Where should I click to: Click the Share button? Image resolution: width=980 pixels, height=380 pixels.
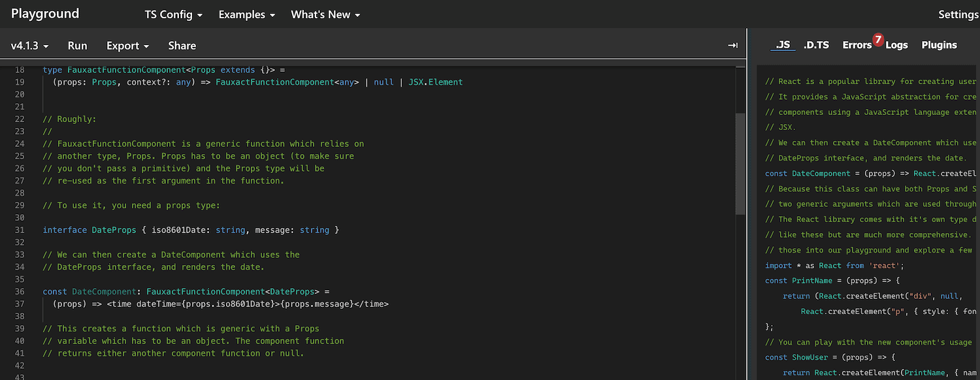182,45
